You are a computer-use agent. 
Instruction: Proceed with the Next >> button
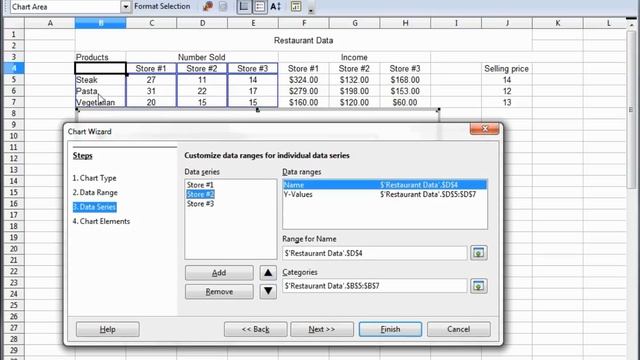pyautogui.click(x=322, y=329)
